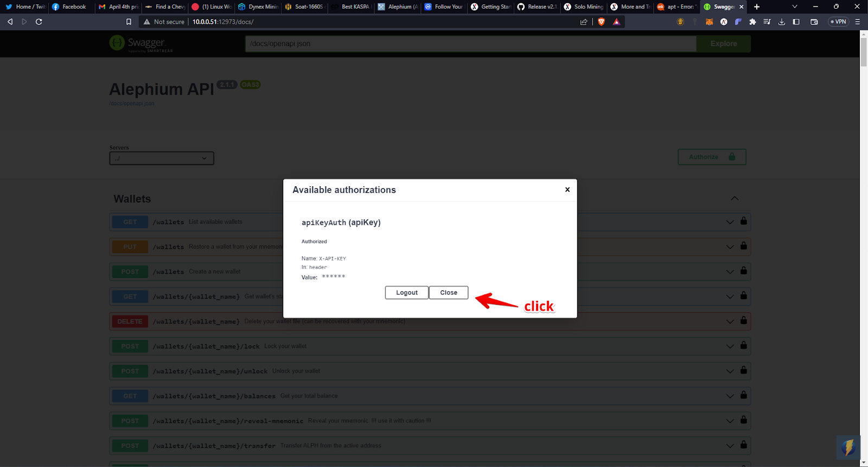
Task: Click the Swagger logo
Action: coord(141,43)
